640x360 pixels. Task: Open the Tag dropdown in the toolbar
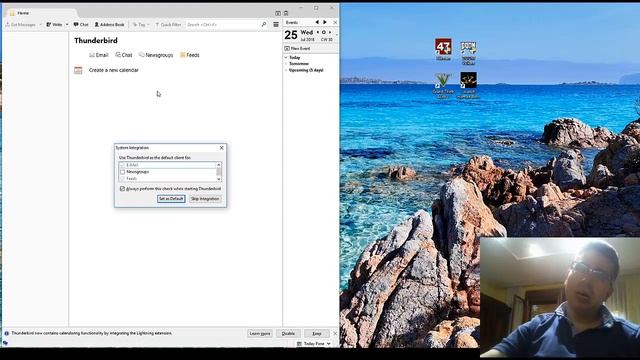click(141, 25)
